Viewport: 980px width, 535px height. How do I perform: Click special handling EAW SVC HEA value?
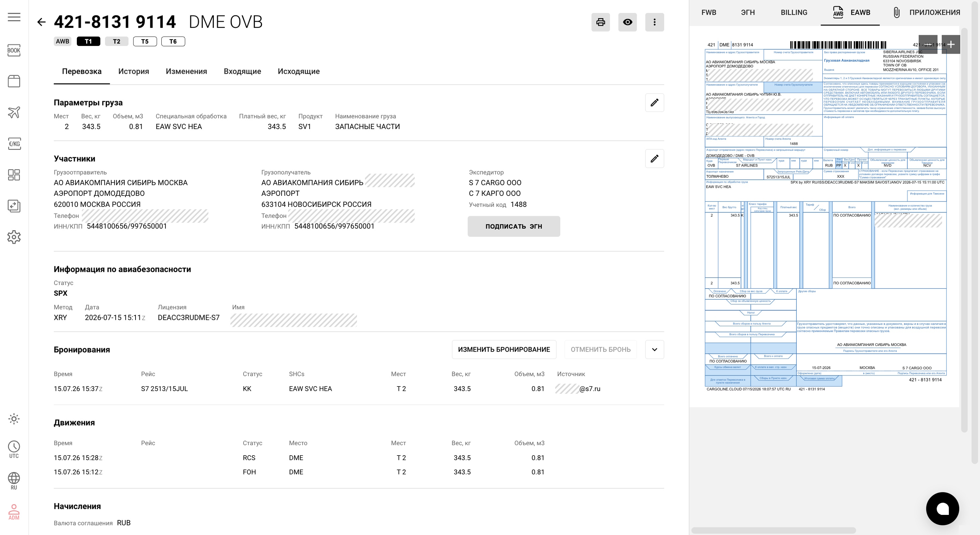[179, 127]
